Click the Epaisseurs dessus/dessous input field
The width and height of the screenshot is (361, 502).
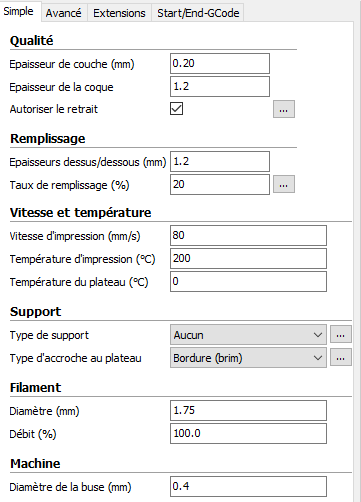[220, 162]
